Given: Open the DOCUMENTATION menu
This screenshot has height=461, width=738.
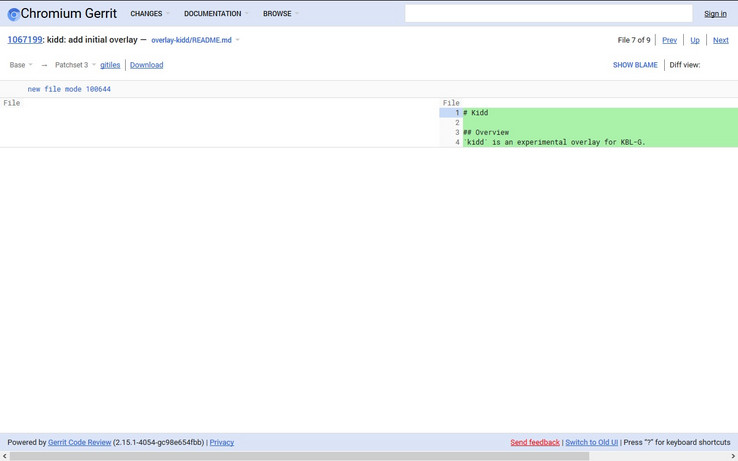Looking at the screenshot, I should (x=216, y=14).
